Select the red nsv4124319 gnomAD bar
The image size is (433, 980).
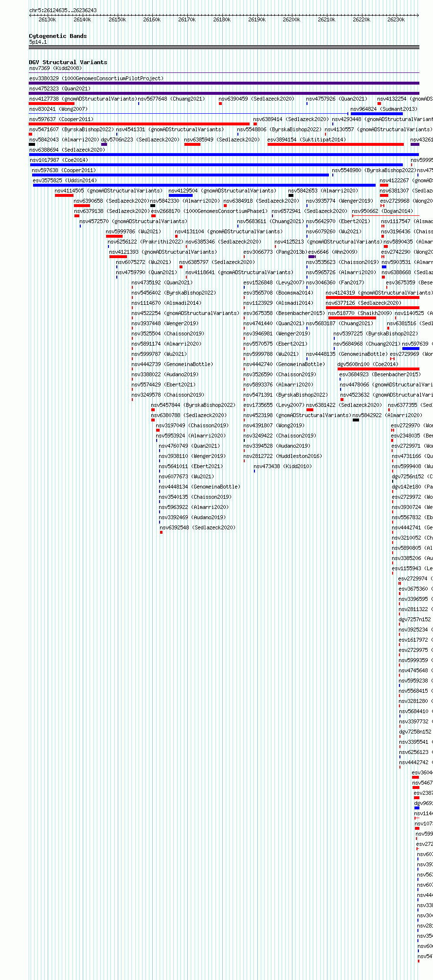(x=373, y=297)
